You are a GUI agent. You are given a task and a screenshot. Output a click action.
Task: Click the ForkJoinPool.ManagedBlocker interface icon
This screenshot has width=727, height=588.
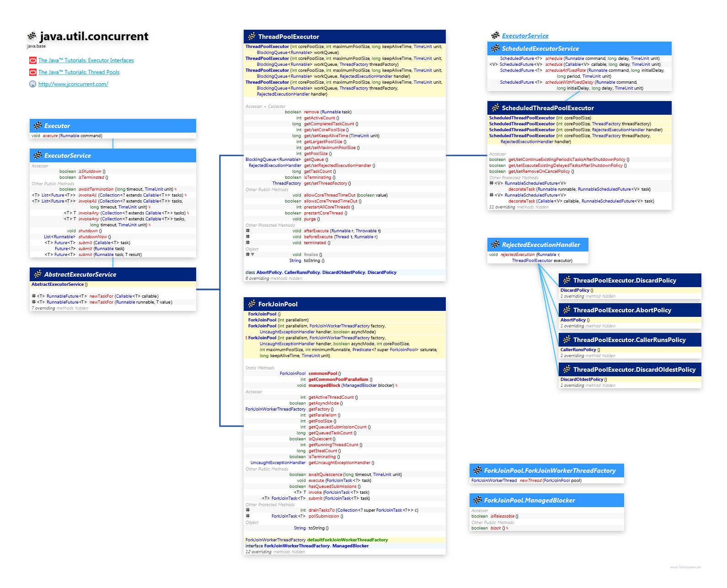[477, 500]
